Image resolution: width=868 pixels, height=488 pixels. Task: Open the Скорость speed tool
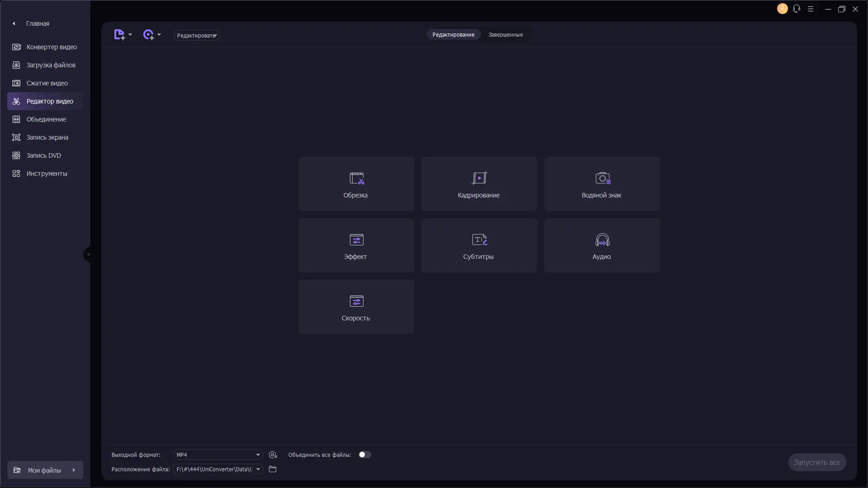click(356, 307)
